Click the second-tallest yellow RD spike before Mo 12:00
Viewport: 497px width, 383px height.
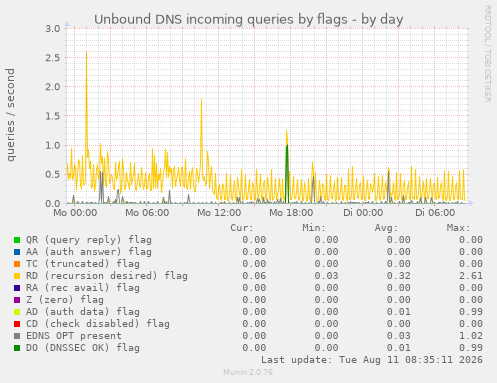(x=201, y=100)
